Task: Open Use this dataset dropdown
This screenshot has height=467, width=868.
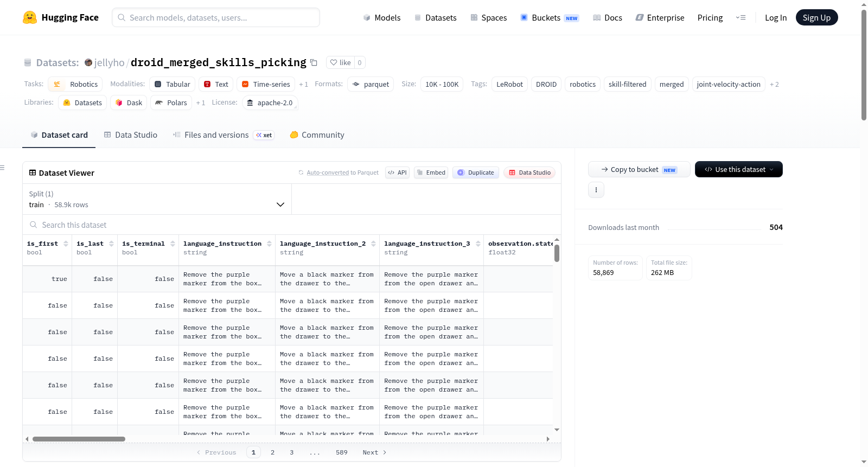Action: [x=739, y=169]
